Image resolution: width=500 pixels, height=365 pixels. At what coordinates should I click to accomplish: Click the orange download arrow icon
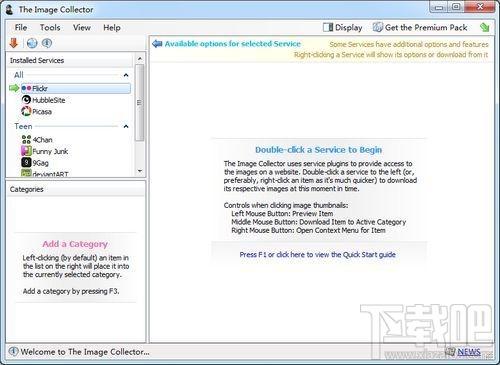pos(14,43)
